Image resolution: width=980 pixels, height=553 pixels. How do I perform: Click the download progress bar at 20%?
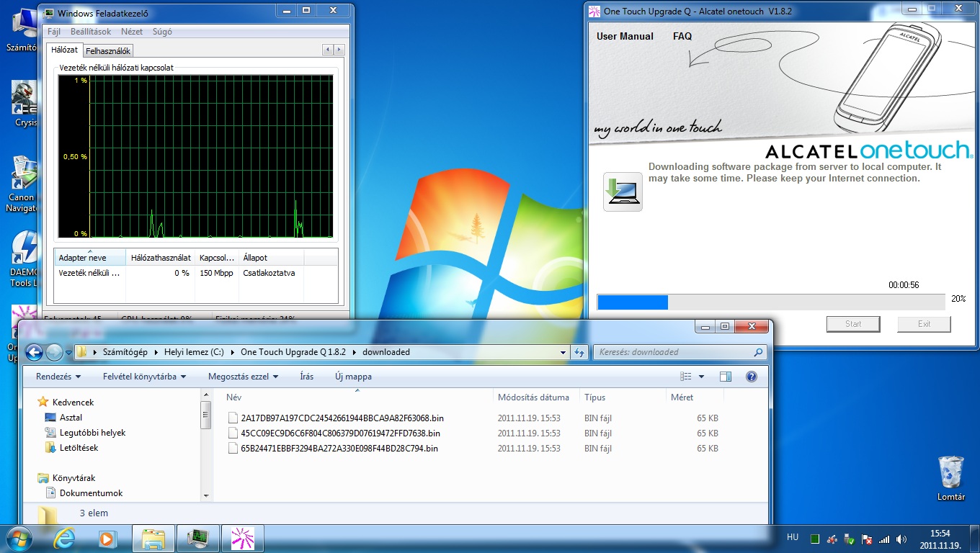[x=771, y=302]
